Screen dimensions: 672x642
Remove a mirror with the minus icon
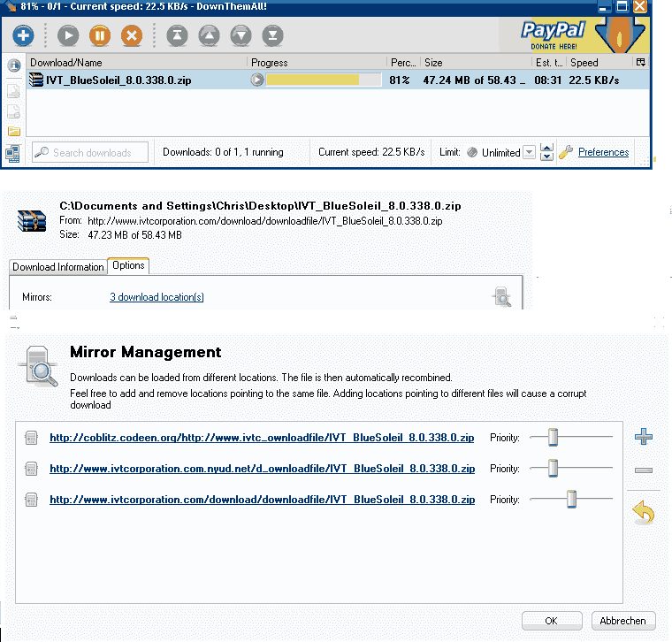644,470
